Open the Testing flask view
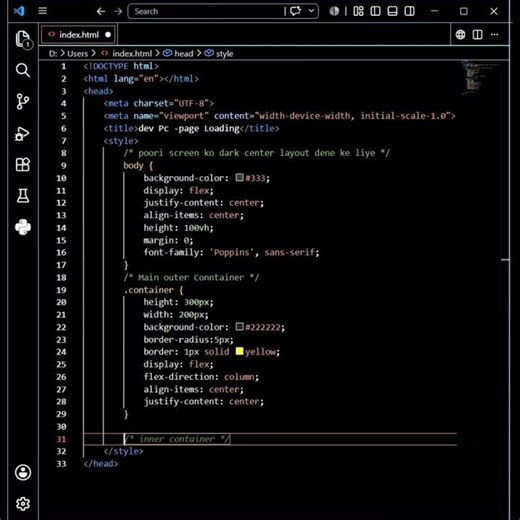 pyautogui.click(x=23, y=196)
